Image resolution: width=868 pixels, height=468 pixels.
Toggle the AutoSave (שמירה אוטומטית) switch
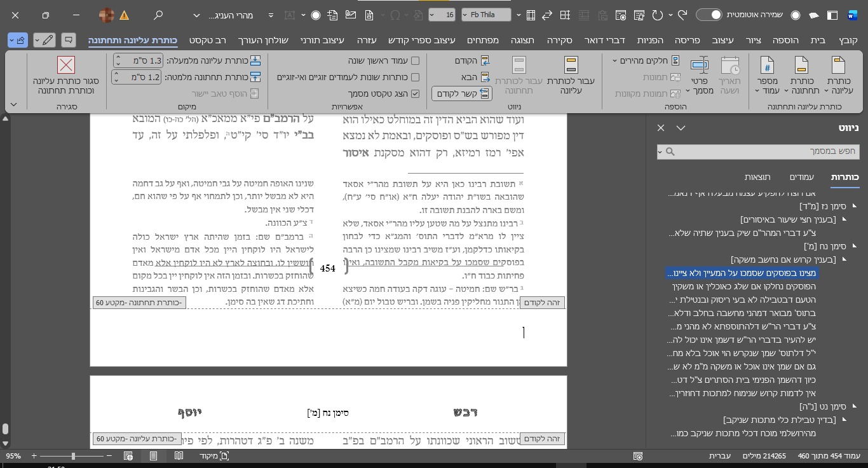click(709, 15)
